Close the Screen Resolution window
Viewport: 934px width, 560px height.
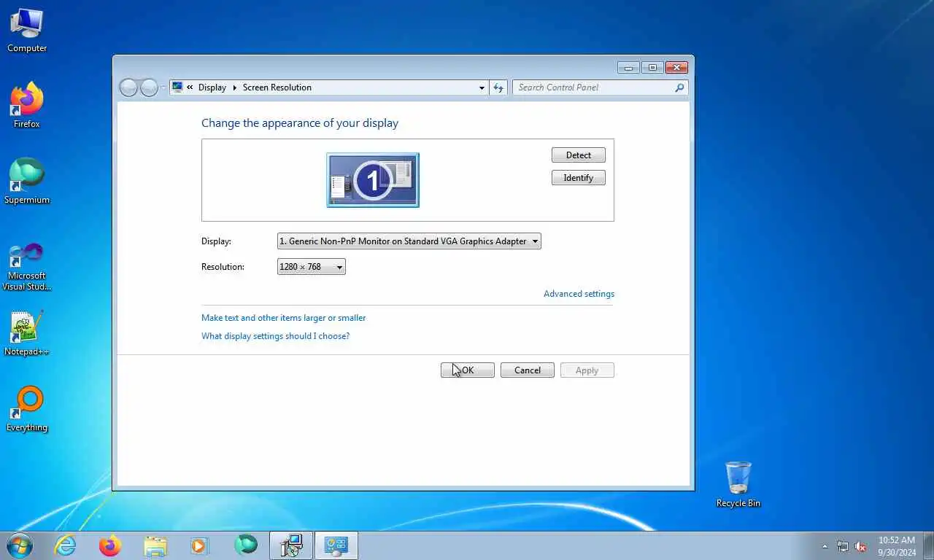676,68
